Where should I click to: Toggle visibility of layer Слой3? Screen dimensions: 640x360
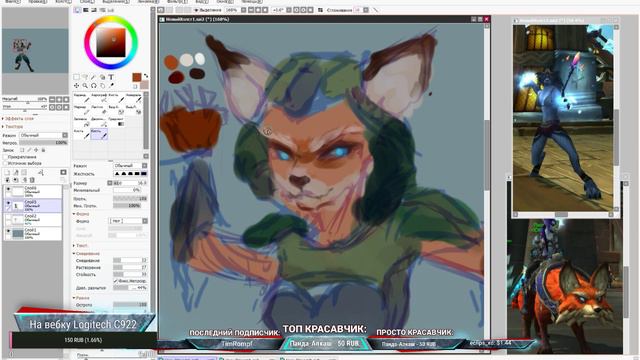[8, 202]
